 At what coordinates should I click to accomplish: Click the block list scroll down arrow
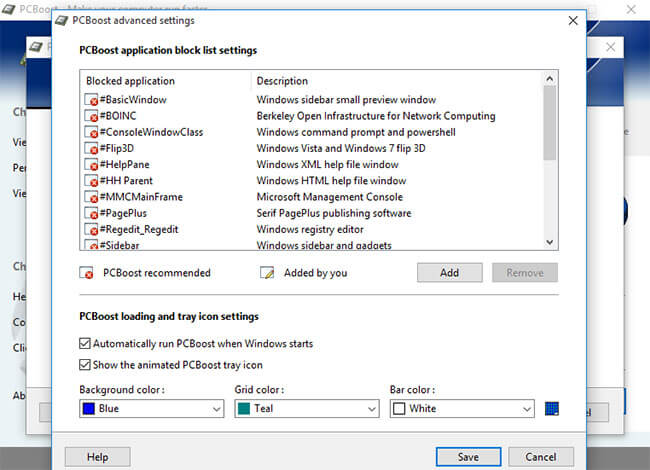[x=550, y=242]
